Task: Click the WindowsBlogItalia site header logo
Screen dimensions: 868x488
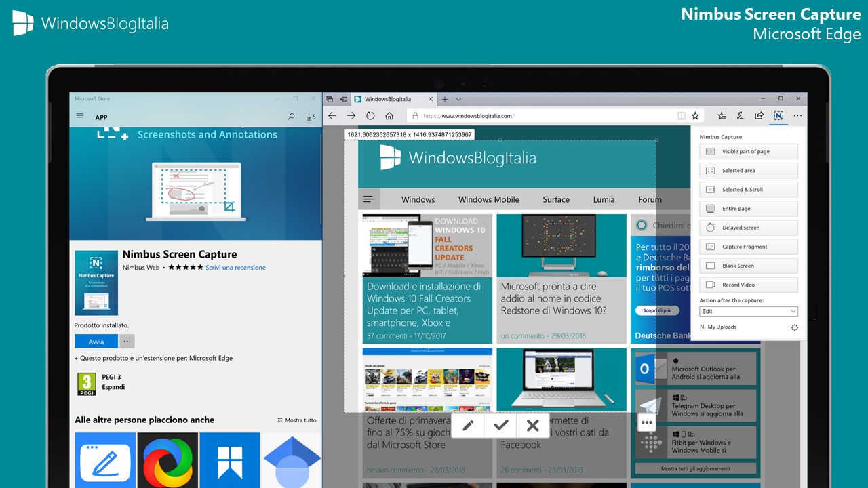Action: (457, 158)
